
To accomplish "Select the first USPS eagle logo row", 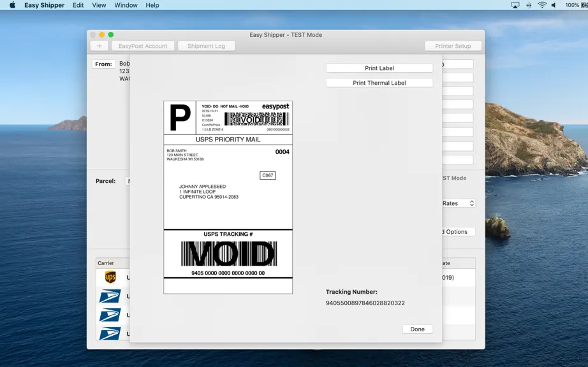I will point(110,296).
